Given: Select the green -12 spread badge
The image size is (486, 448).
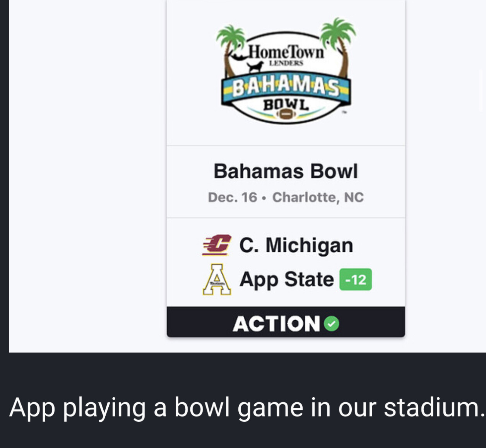Looking at the screenshot, I should click(x=356, y=279).
